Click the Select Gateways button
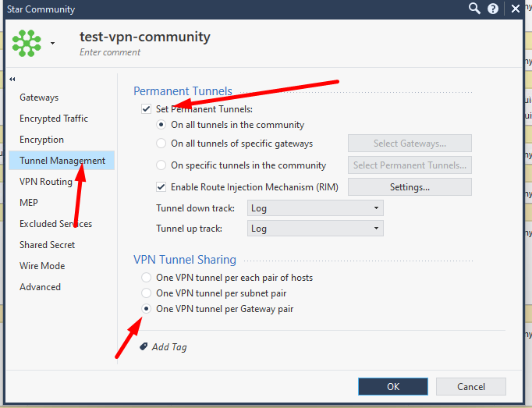532x408 pixels. tap(410, 144)
